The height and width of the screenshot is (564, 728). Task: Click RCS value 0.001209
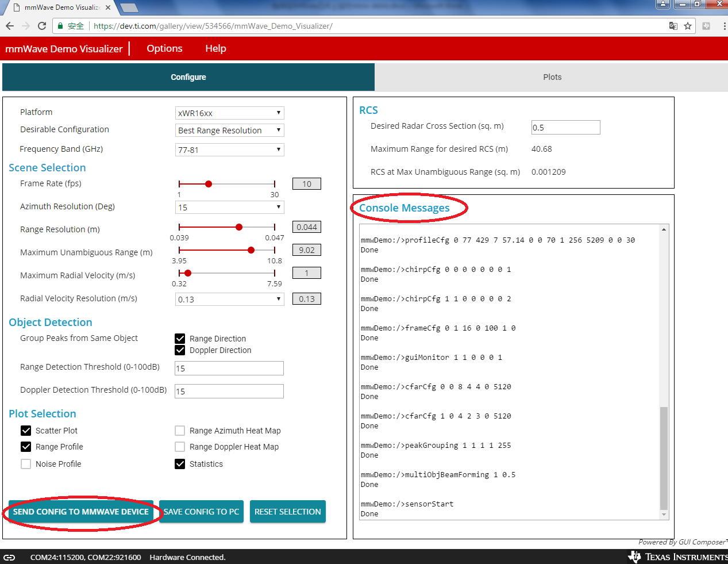pyautogui.click(x=548, y=172)
